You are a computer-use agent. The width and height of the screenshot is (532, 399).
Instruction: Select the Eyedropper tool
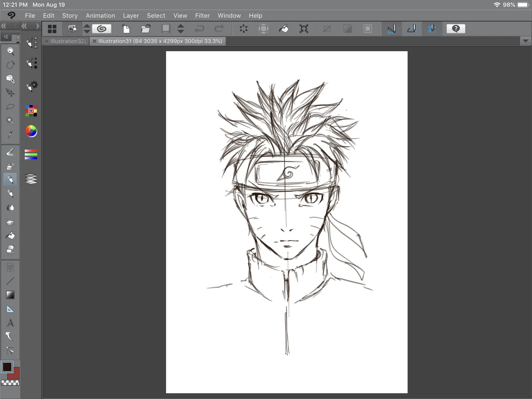pos(10,134)
